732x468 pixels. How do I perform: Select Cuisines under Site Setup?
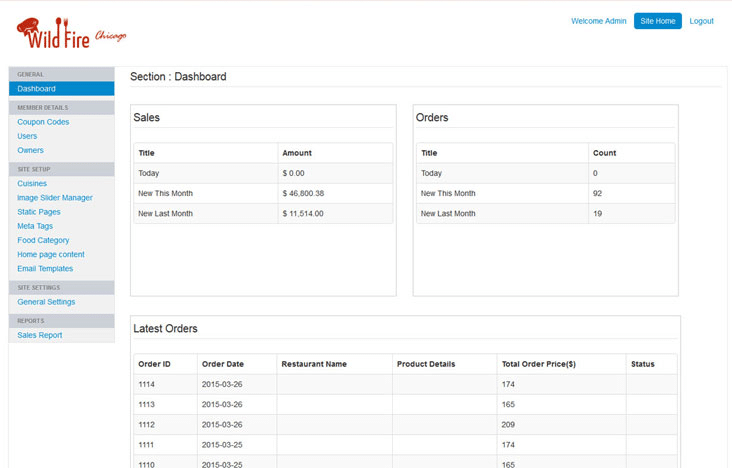(32, 183)
